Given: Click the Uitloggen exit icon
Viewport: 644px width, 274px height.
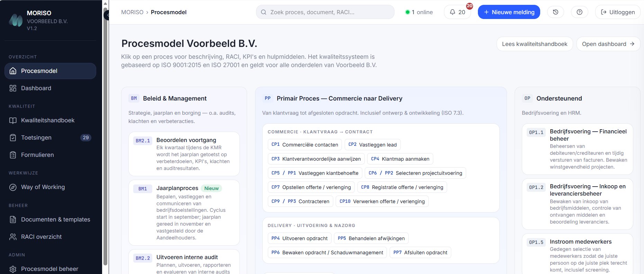Looking at the screenshot, I should [604, 12].
